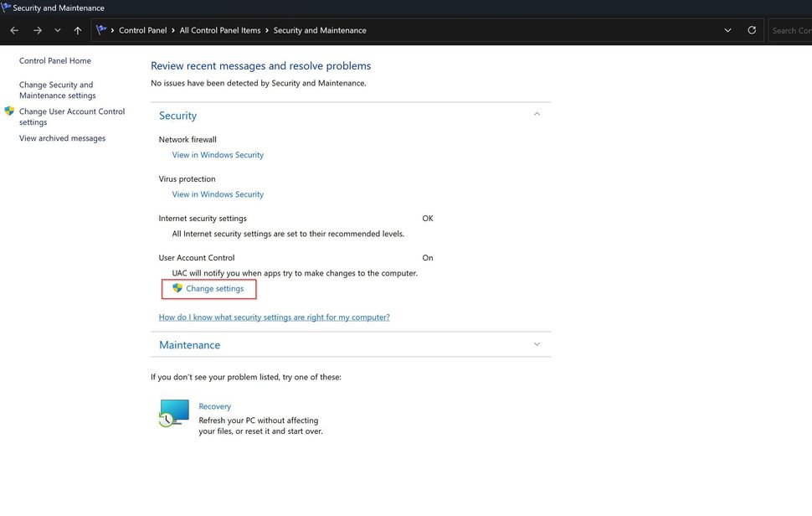Click the back navigation arrow
The height and width of the screenshot is (516, 812).
(x=13, y=29)
